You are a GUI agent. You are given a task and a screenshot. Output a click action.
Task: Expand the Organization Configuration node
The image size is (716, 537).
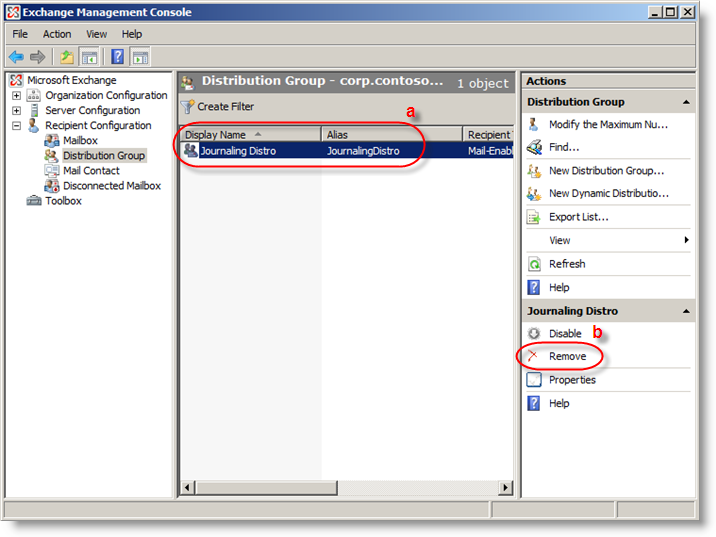tap(16, 95)
